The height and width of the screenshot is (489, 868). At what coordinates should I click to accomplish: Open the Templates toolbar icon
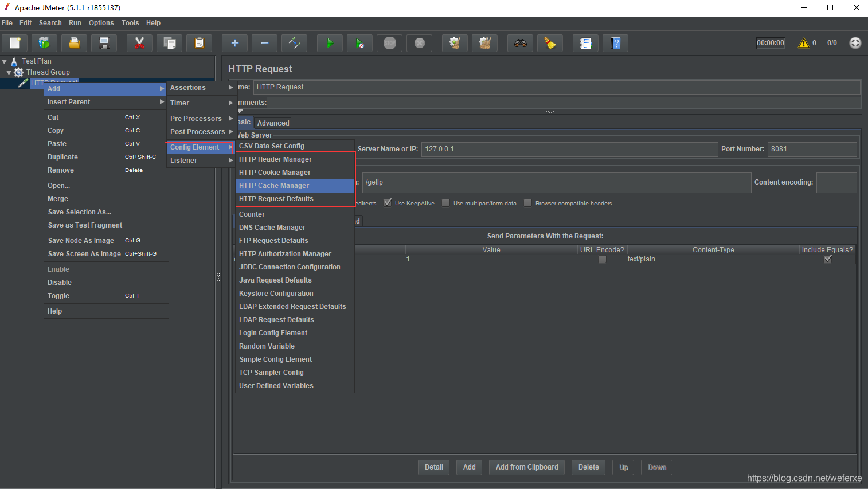pos(44,43)
